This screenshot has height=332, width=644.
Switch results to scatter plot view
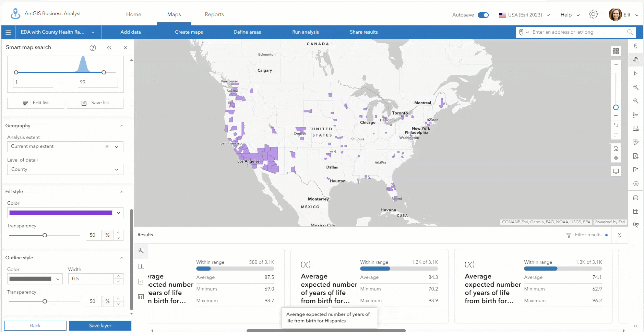(x=141, y=282)
